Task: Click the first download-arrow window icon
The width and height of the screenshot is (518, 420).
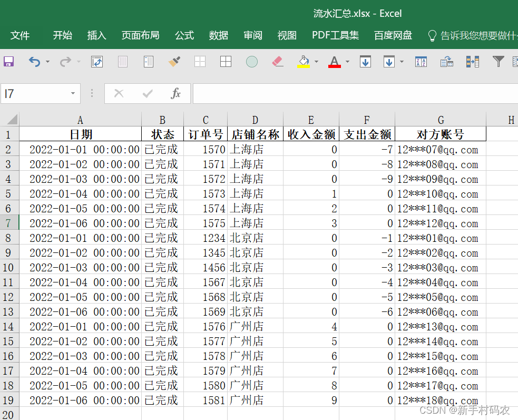Action: click(365, 62)
